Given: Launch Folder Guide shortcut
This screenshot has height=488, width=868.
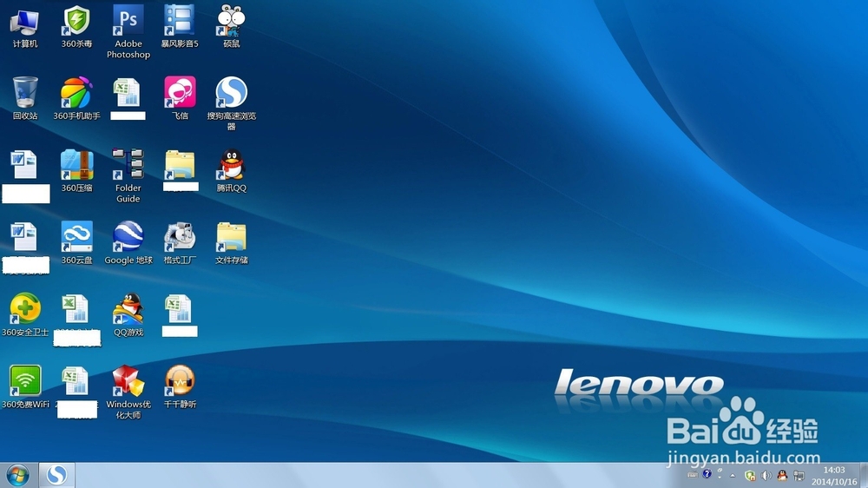Looking at the screenshot, I should (x=128, y=176).
